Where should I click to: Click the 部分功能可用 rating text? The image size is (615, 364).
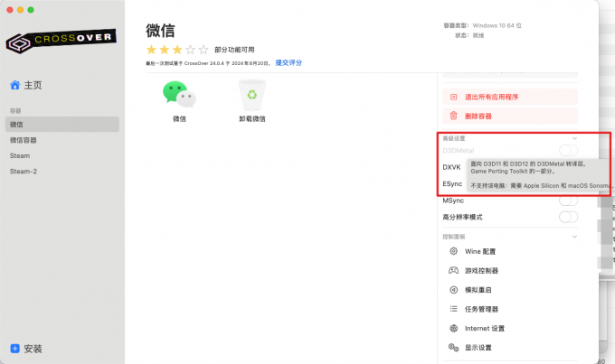coord(234,50)
